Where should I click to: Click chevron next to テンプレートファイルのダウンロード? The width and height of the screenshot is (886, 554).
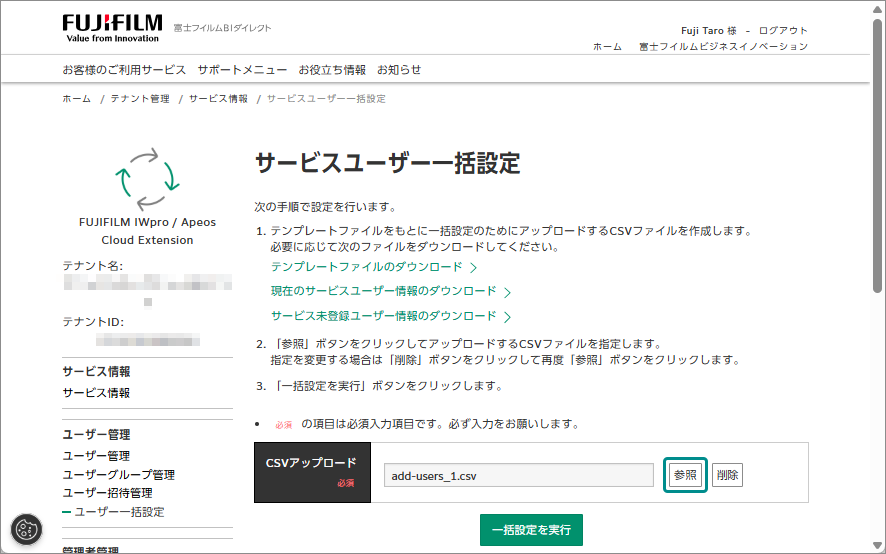pyautogui.click(x=474, y=267)
